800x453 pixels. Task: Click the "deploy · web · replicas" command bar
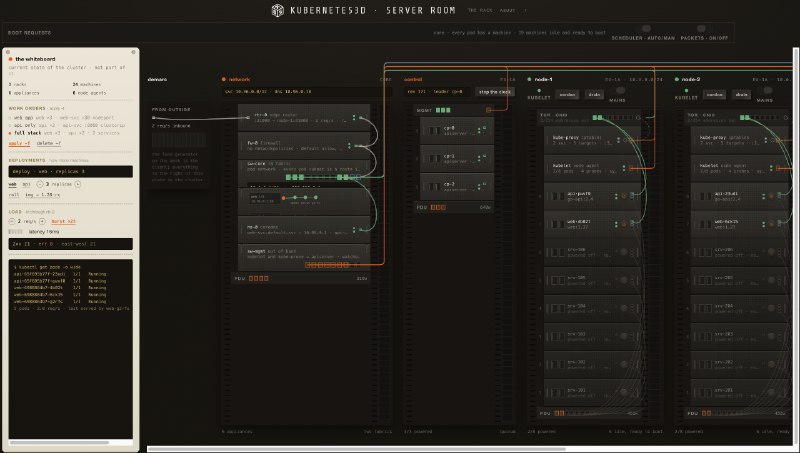(70, 171)
